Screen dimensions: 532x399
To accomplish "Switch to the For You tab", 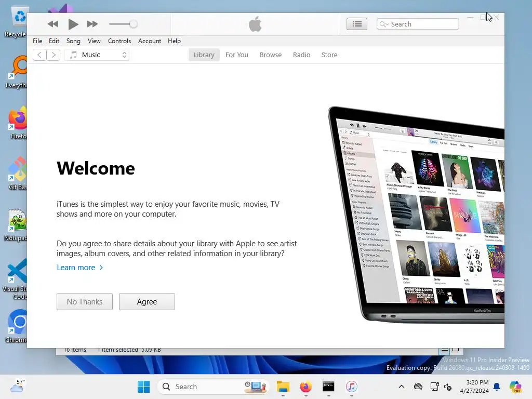I will pos(237,55).
